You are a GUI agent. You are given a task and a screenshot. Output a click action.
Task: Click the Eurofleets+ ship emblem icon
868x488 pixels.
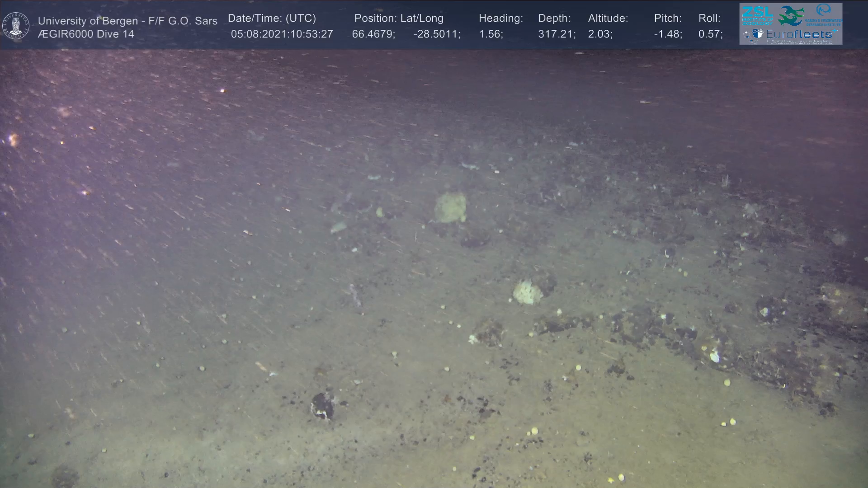coord(758,34)
